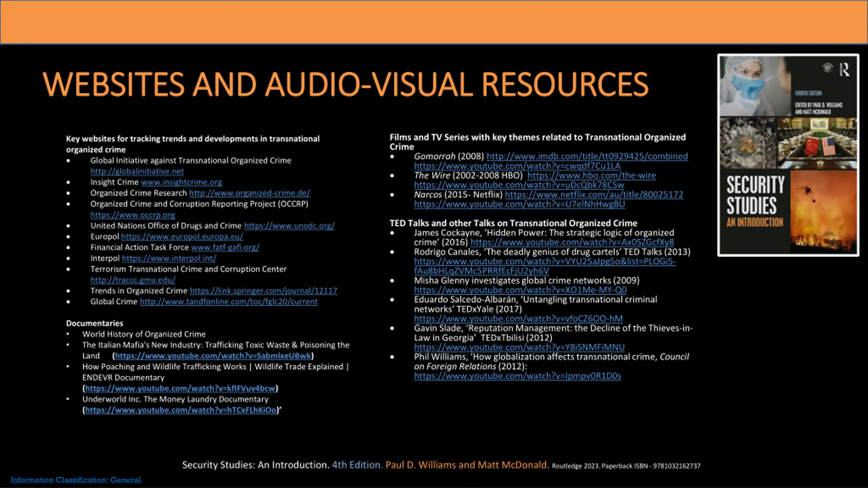
Task: Open the Europol website link
Action: click(x=182, y=237)
